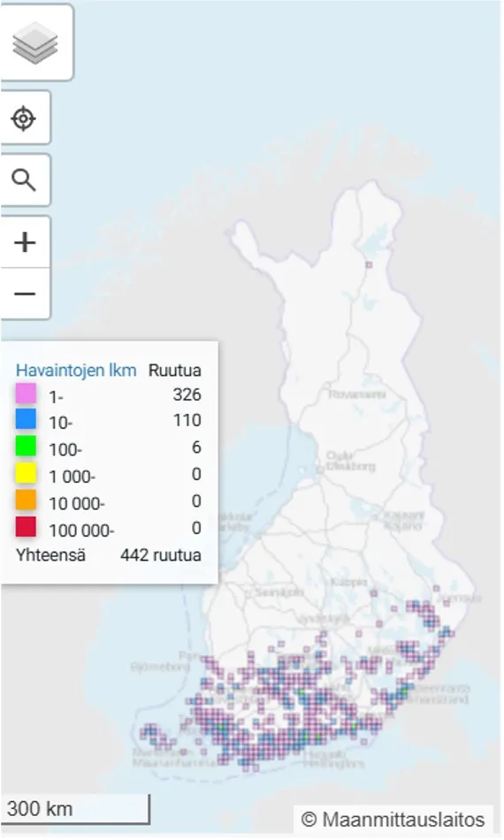Zoom in with the plus button
The image size is (504, 840).
tap(25, 242)
